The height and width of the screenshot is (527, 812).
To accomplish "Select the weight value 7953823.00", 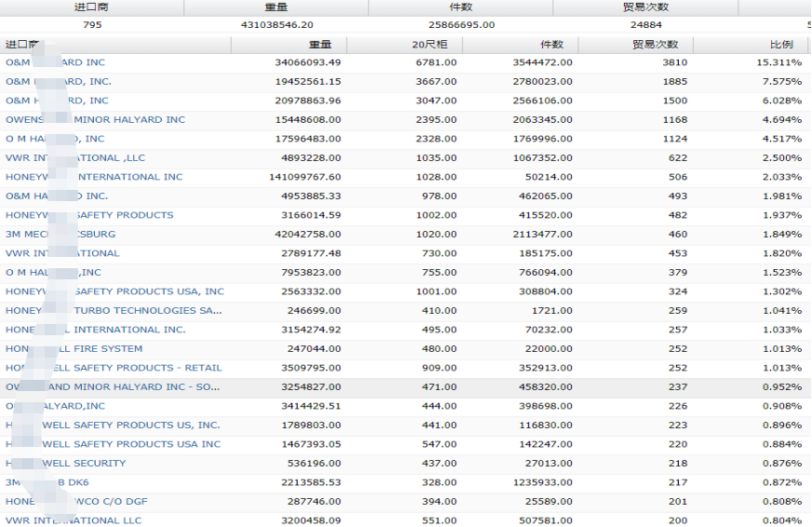I will 311,272.
